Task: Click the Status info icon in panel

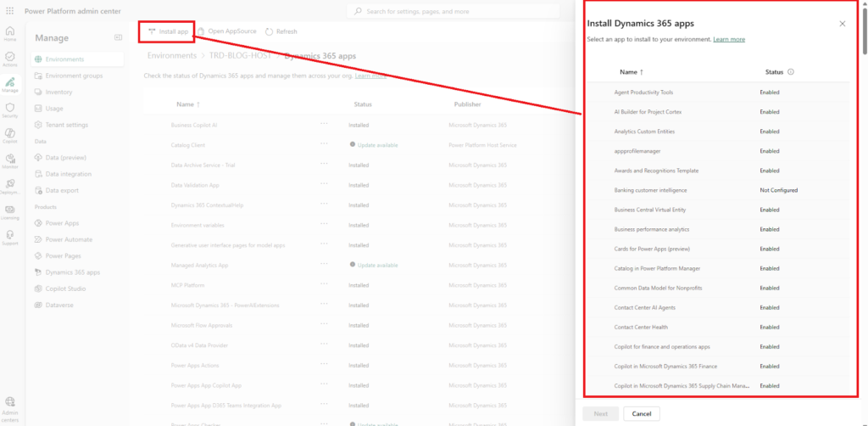Action: pos(790,72)
